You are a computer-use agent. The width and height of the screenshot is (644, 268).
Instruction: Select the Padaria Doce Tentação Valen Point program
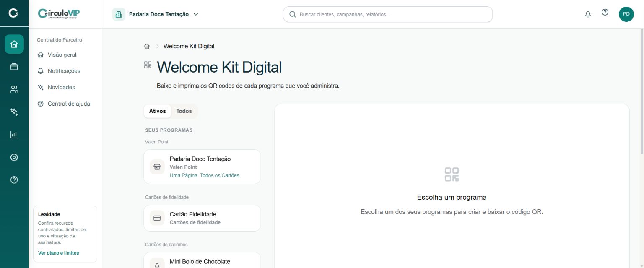pyautogui.click(x=202, y=167)
